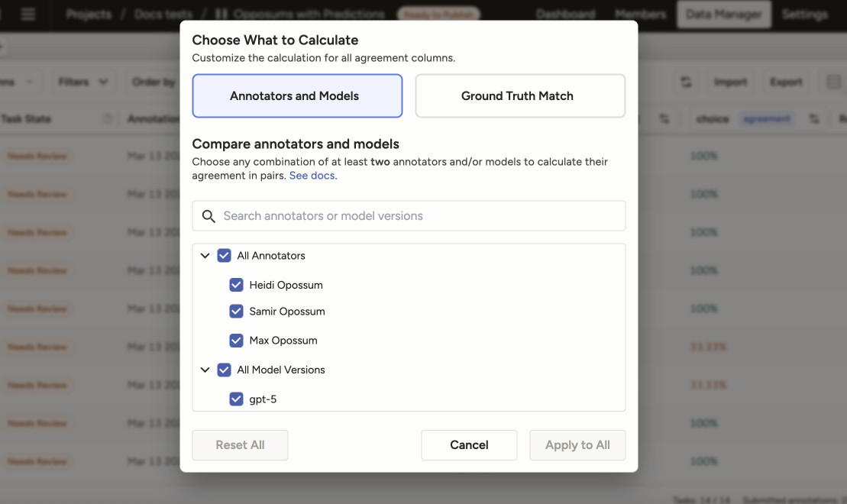The height and width of the screenshot is (504, 847).
Task: Click Apply to All
Action: pos(577,444)
